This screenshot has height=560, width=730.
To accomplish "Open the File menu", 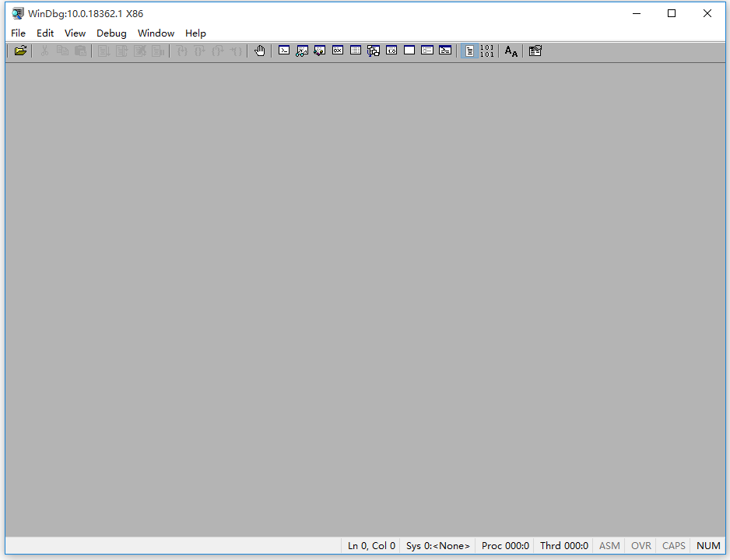I will (18, 33).
